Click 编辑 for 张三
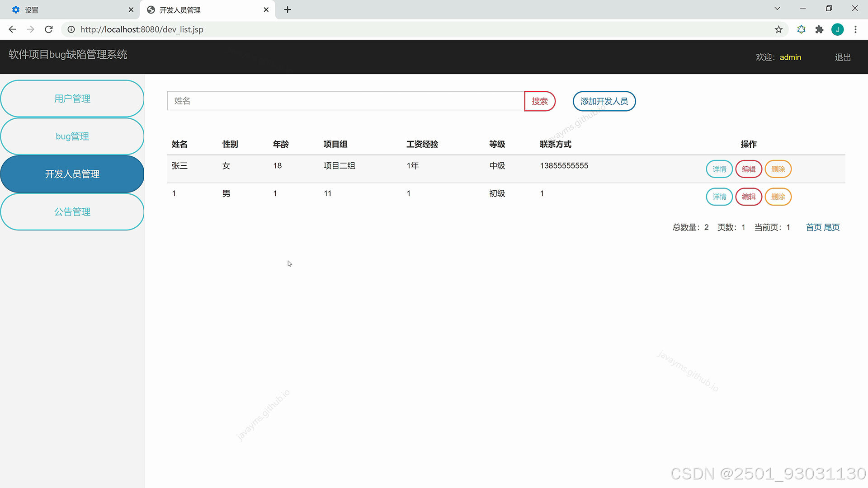This screenshot has width=868, height=488. [x=749, y=169]
